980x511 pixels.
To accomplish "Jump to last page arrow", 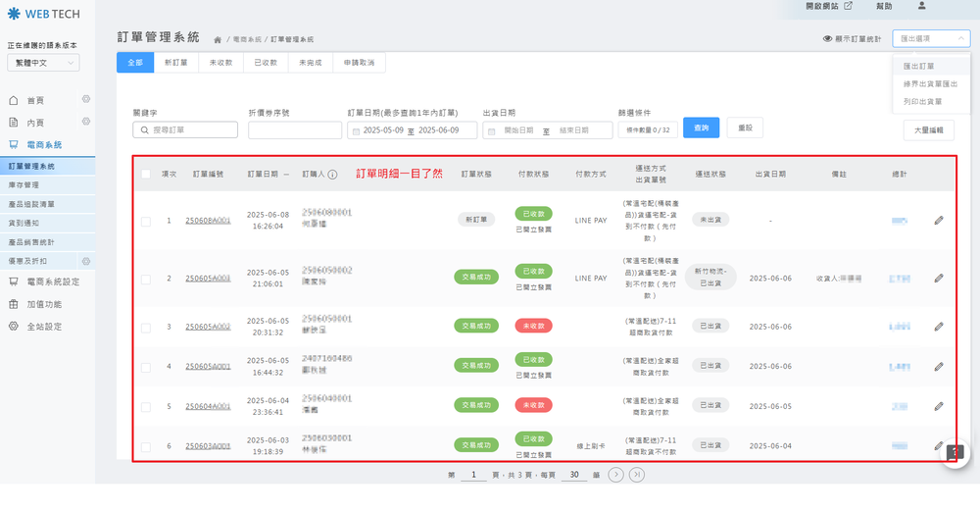I will pyautogui.click(x=637, y=475).
